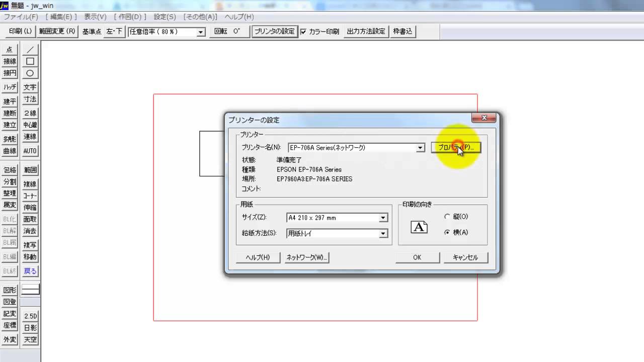
Task: Open the ヘルプ(H) menu
Action: [x=239, y=17]
